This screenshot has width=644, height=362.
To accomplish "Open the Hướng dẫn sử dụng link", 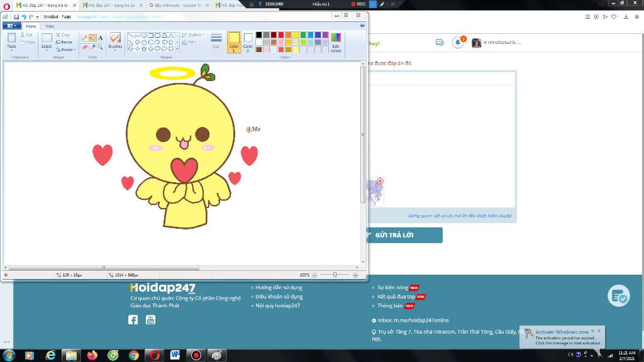I will point(279,287).
